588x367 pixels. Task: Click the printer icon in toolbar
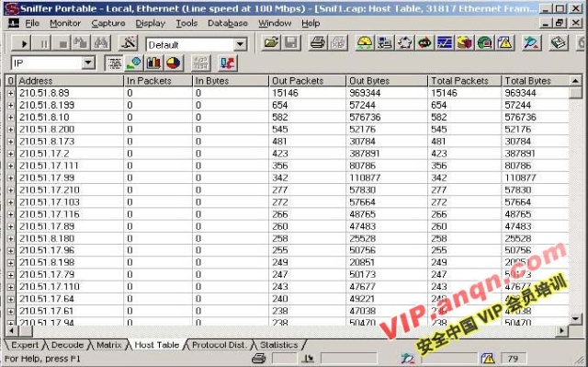317,43
